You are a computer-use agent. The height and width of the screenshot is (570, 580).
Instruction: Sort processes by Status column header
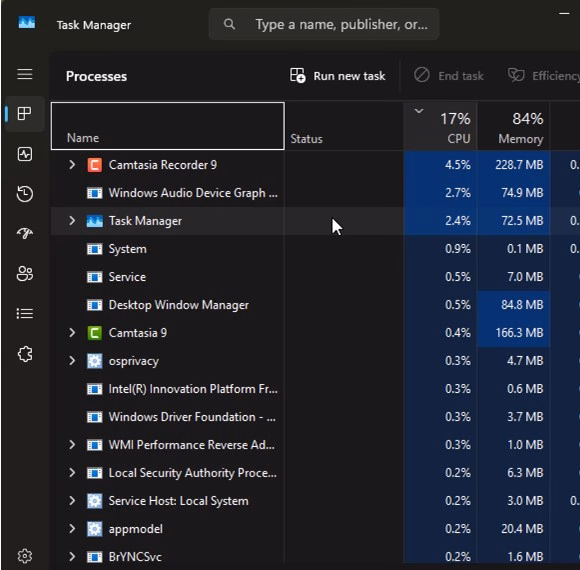click(x=344, y=126)
